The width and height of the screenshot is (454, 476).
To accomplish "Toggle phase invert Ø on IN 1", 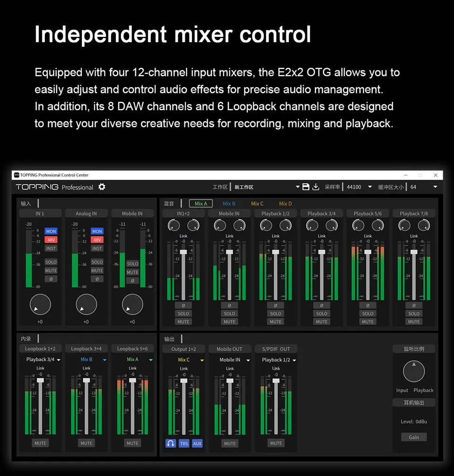I will (x=51, y=279).
